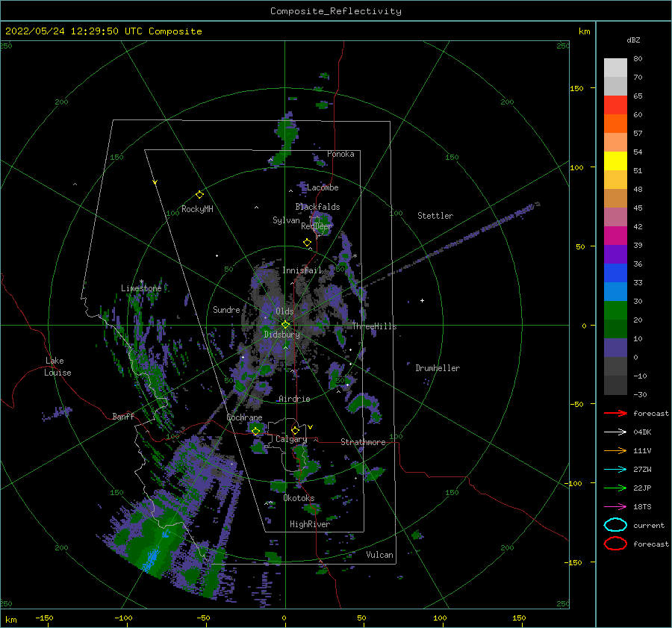This screenshot has width=672, height=628.
Task: Pick the slate purple 0-10 dBZ swatch
Action: coord(615,348)
